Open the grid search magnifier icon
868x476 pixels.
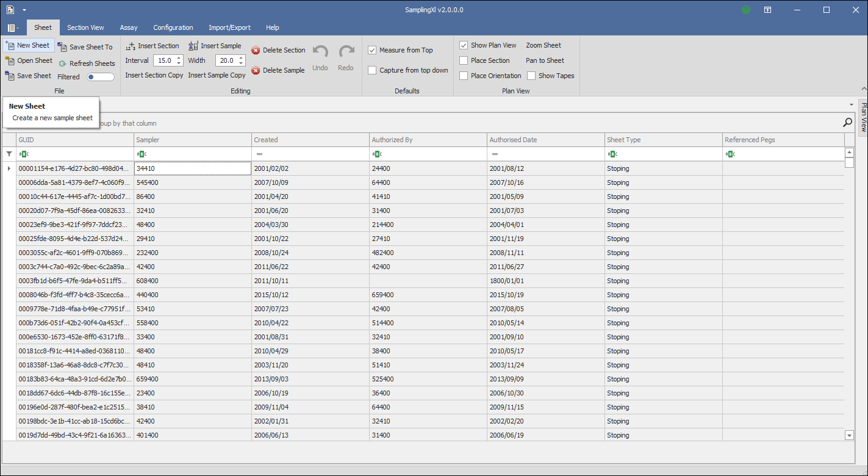tap(847, 123)
